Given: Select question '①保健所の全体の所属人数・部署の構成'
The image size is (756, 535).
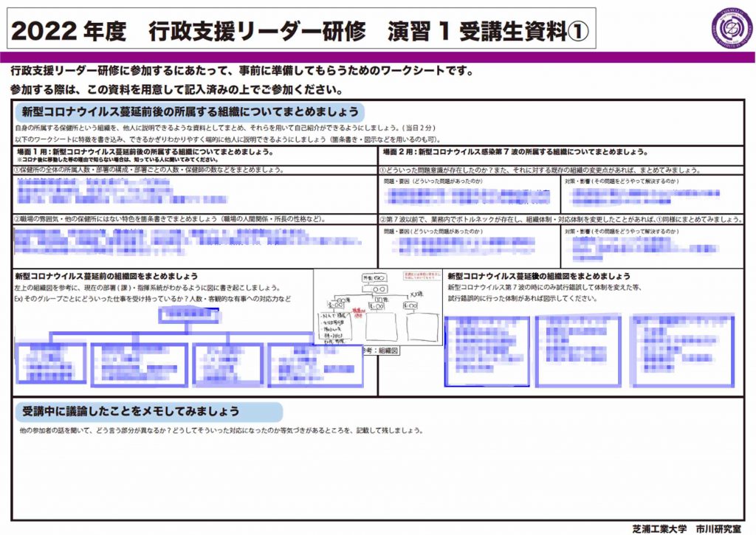Looking at the screenshot, I should pos(148,170).
